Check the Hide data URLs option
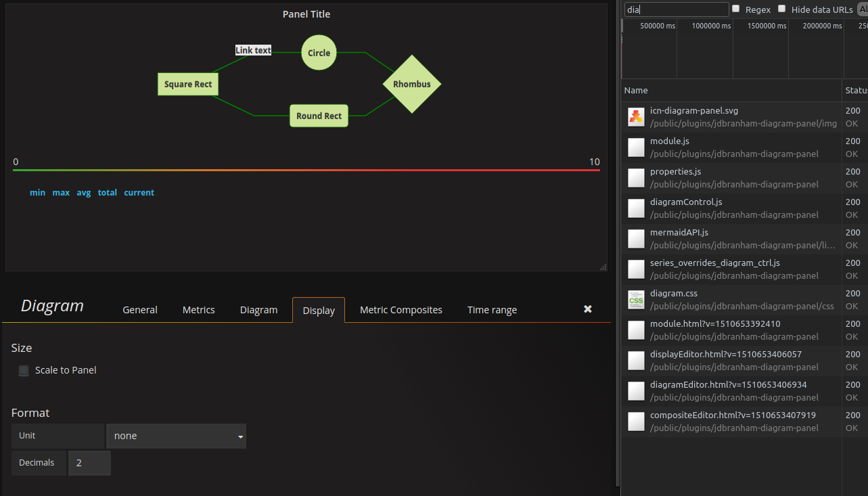The width and height of the screenshot is (868, 496). click(781, 9)
